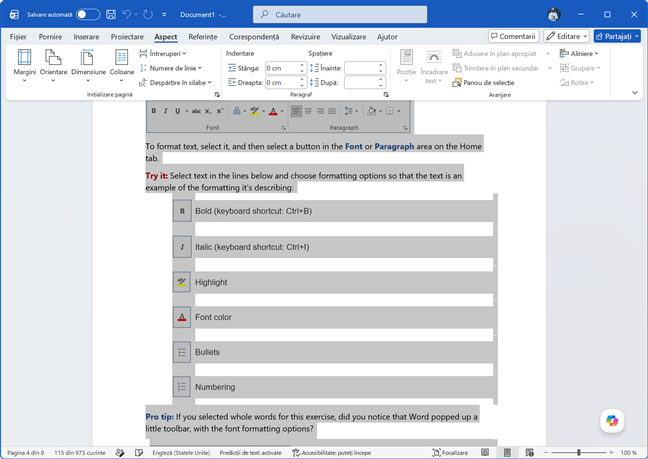Expand the Numere de linie dropdown

pos(171,68)
